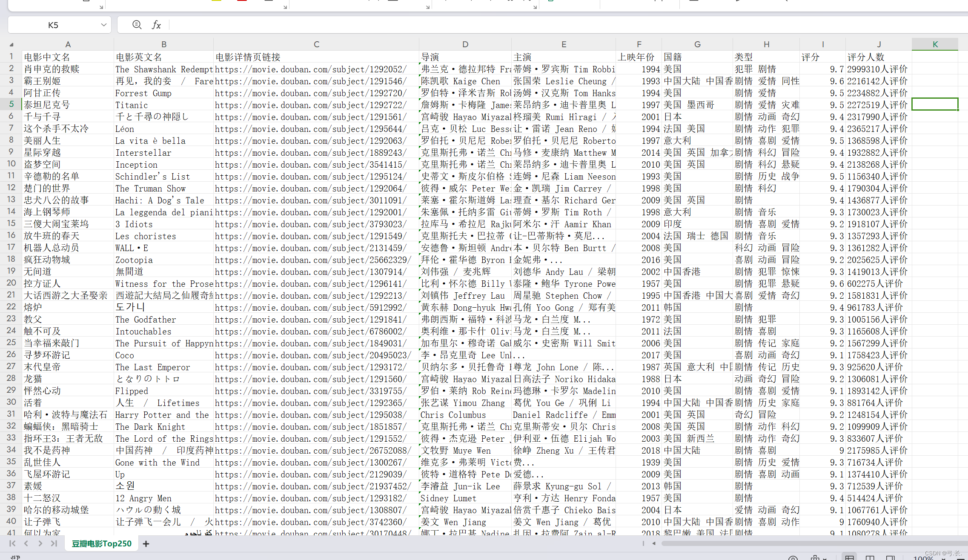Click the K5 name box field

[x=53, y=25]
